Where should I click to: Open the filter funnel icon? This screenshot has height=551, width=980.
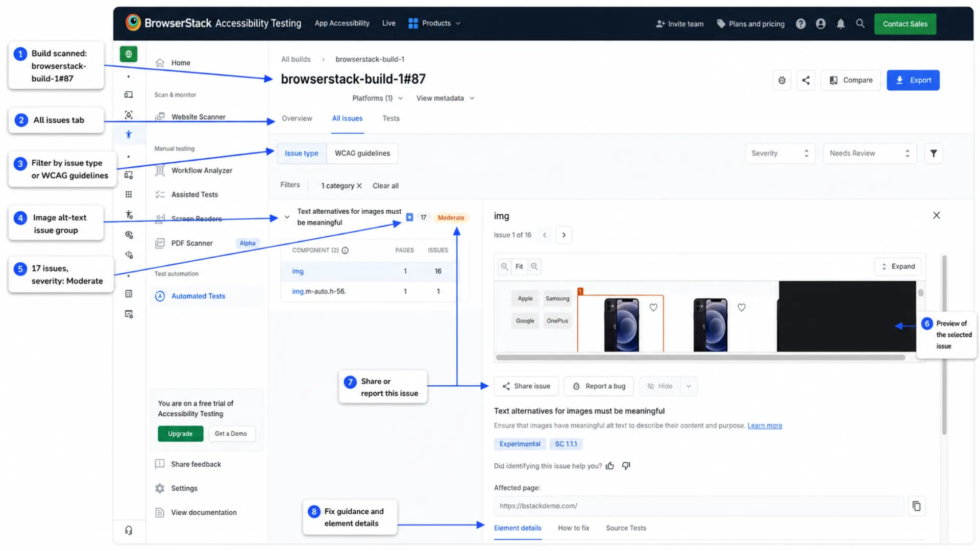(x=933, y=153)
